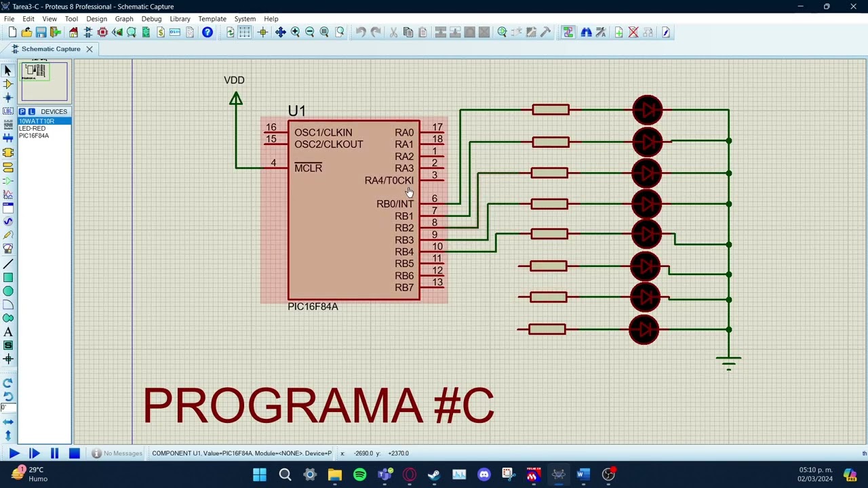The width and height of the screenshot is (868, 488).
Task: Go to the Home Page icon
Action: [73, 33]
